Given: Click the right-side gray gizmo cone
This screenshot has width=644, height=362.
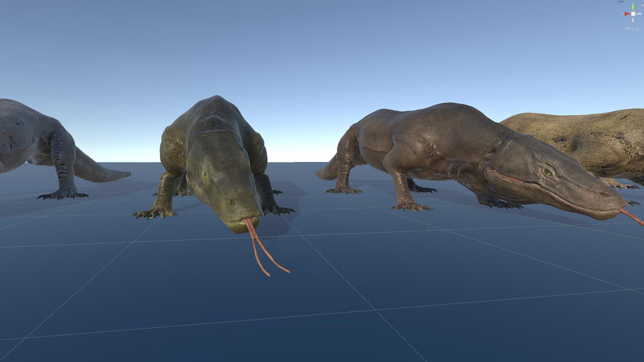Looking at the screenshot, I should point(639,14).
